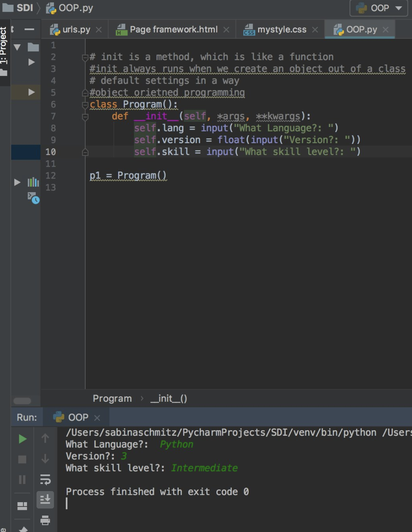Image resolution: width=412 pixels, height=532 pixels.
Task: Click the '# default settings in a way' comment
Action: coord(165,81)
